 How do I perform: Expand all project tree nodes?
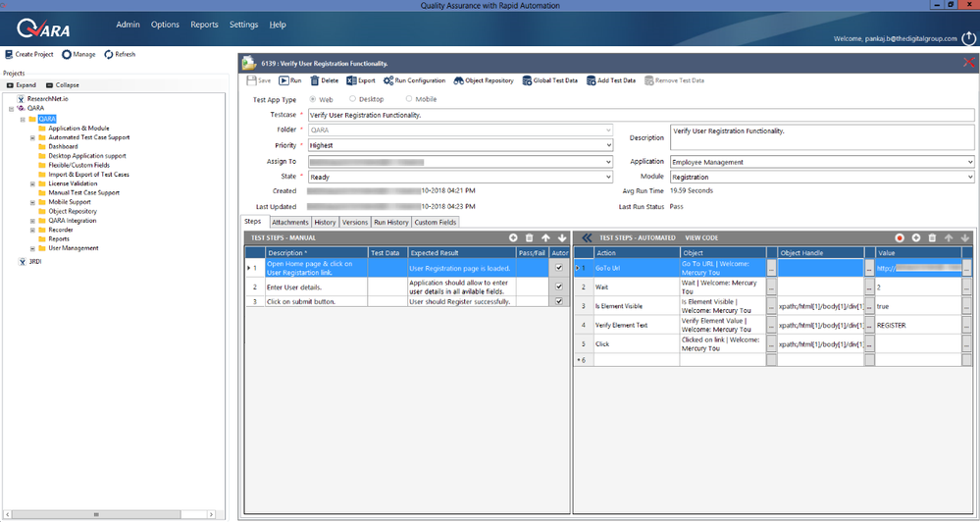22,85
